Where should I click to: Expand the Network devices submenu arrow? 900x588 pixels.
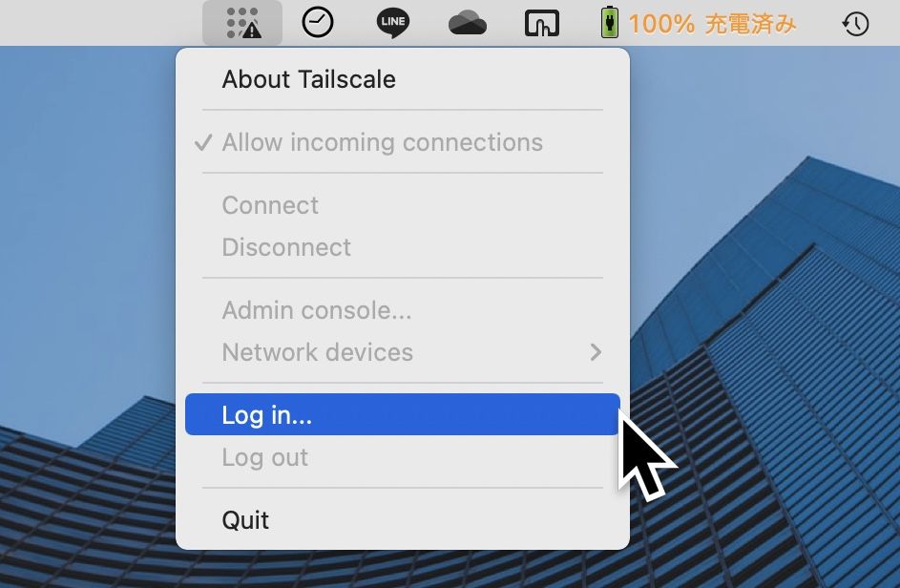tap(596, 352)
